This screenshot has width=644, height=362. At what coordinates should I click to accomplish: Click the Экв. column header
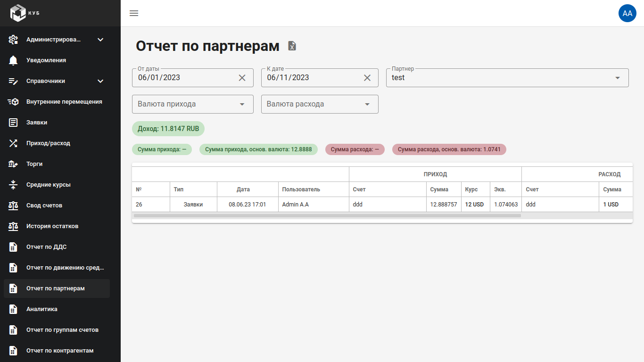pos(506,189)
